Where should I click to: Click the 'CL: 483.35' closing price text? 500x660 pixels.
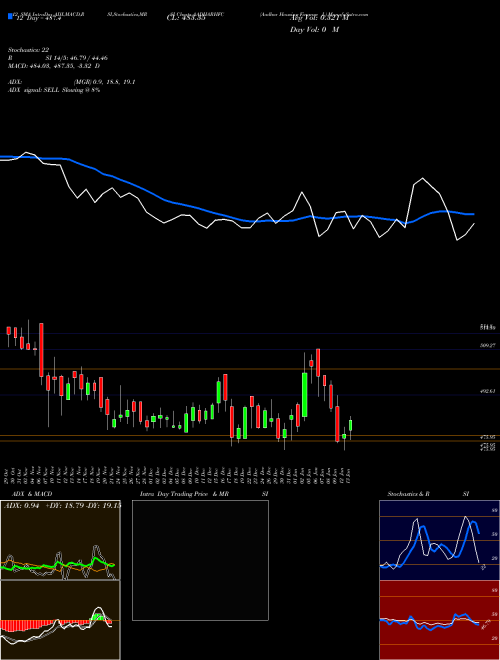[x=186, y=19]
